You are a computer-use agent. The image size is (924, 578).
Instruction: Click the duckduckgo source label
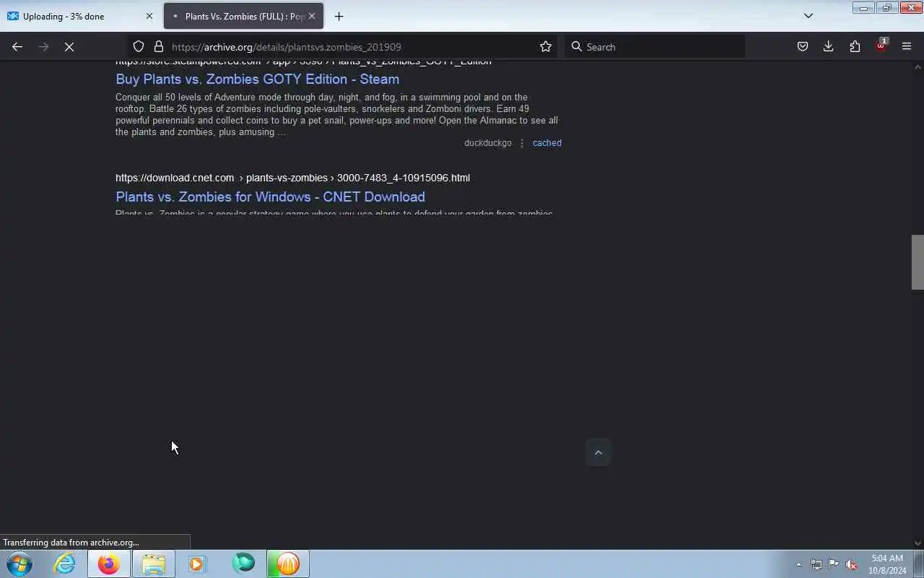pos(488,143)
